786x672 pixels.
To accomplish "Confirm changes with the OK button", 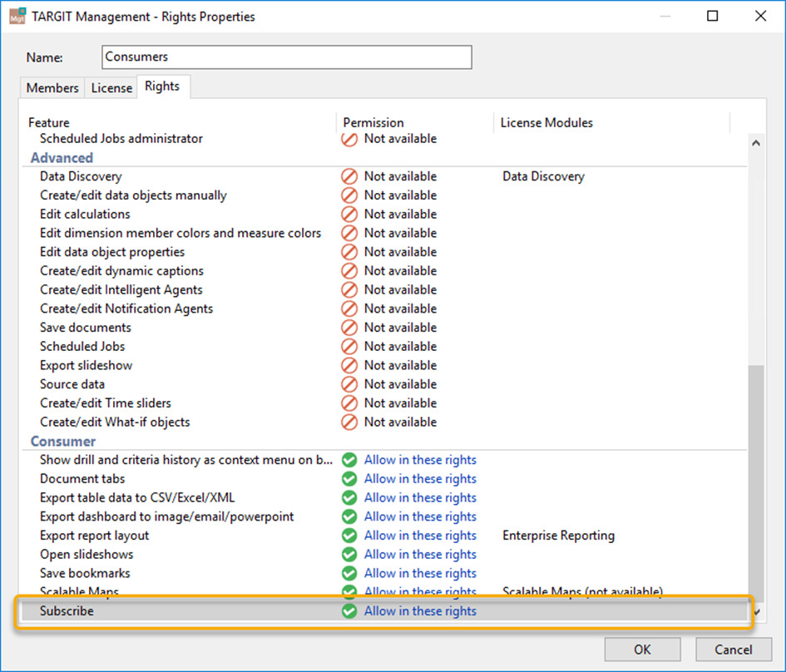I will pos(642,650).
